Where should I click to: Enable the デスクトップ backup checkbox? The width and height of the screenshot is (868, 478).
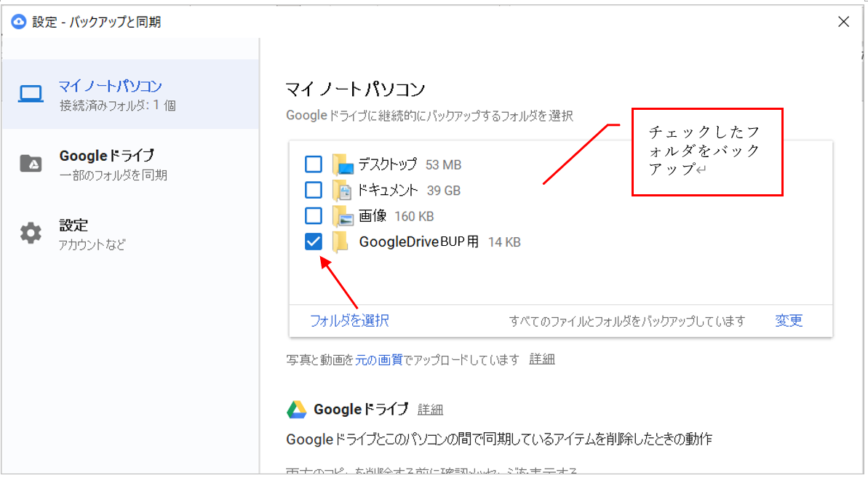coord(314,164)
